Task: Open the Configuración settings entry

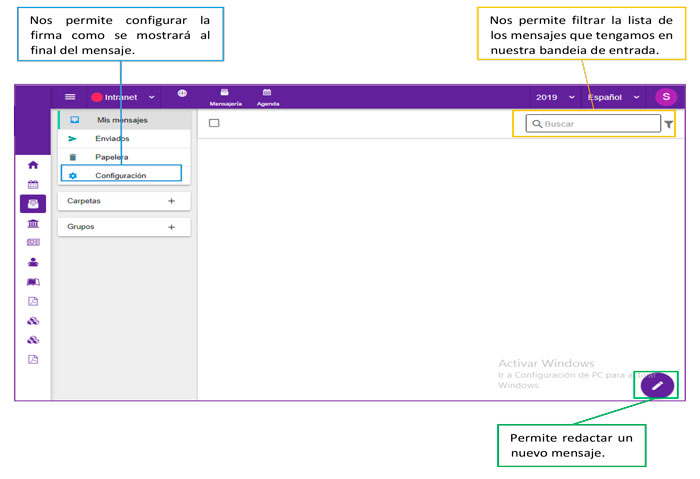Action: pyautogui.click(x=120, y=175)
